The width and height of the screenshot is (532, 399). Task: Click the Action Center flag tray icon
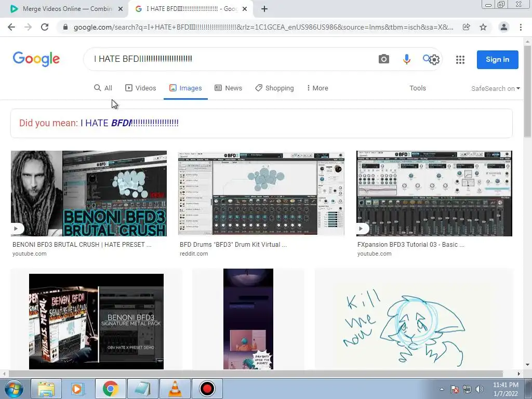coord(455,389)
